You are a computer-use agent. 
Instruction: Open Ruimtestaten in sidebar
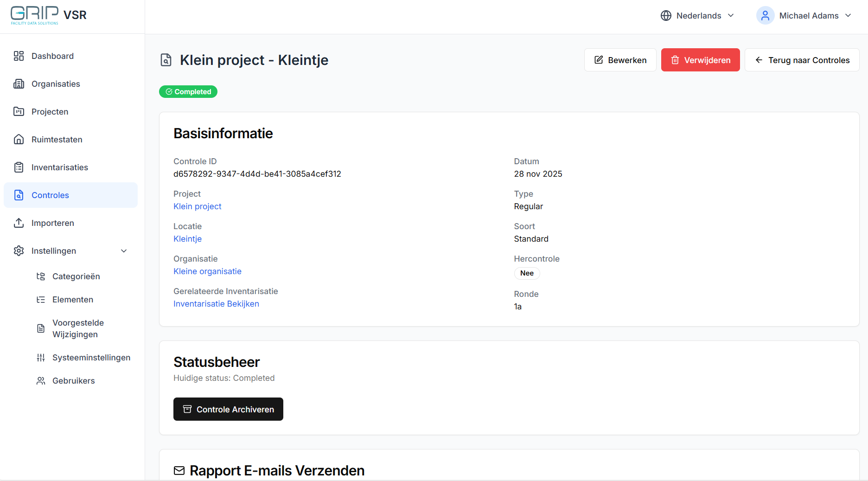pyautogui.click(x=70, y=140)
